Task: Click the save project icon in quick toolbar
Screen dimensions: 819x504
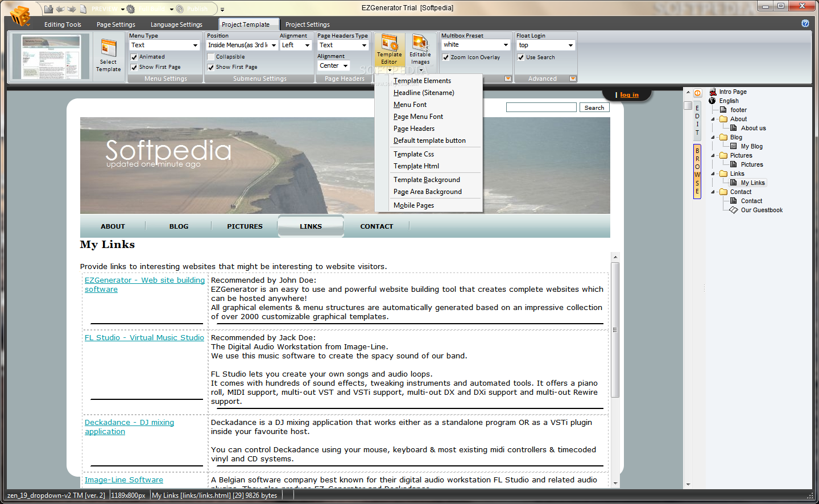Action: (x=49, y=9)
